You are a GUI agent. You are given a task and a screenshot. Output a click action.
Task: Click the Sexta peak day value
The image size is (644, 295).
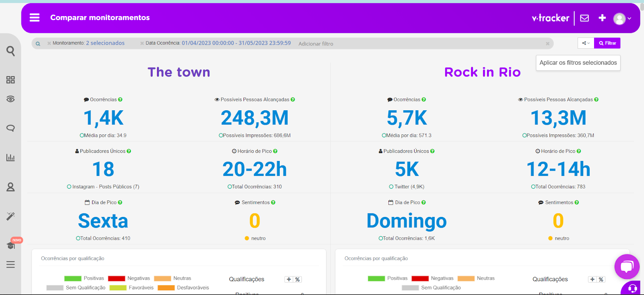103,221
